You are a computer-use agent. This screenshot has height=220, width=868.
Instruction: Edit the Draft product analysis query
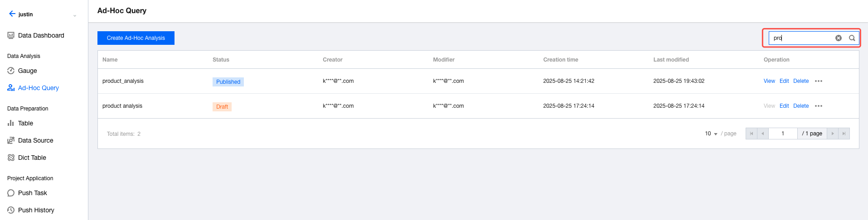coord(784,106)
